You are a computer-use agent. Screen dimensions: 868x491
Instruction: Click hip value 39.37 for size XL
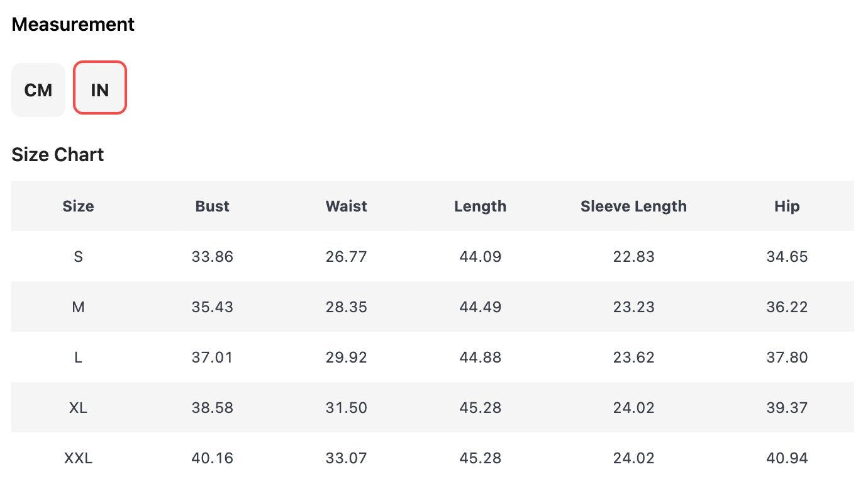tap(787, 408)
